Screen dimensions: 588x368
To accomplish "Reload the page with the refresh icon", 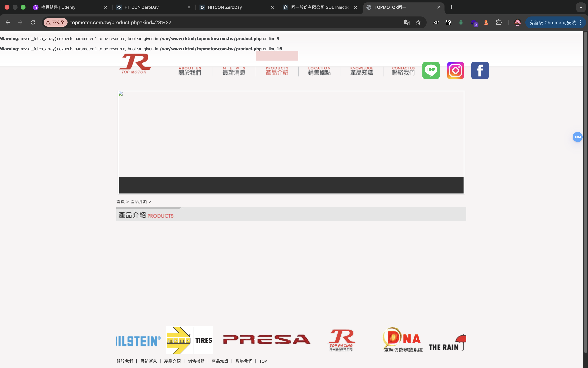I will pos(33,22).
